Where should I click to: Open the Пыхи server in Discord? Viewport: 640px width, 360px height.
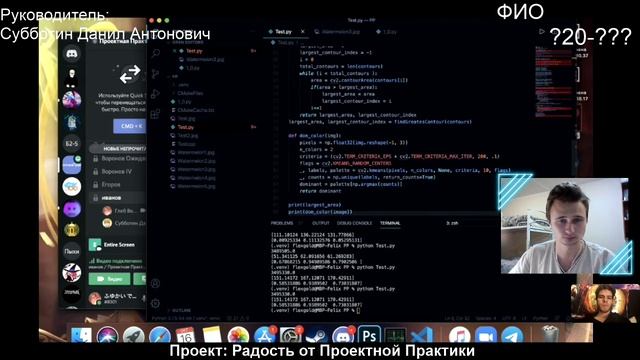[72, 251]
